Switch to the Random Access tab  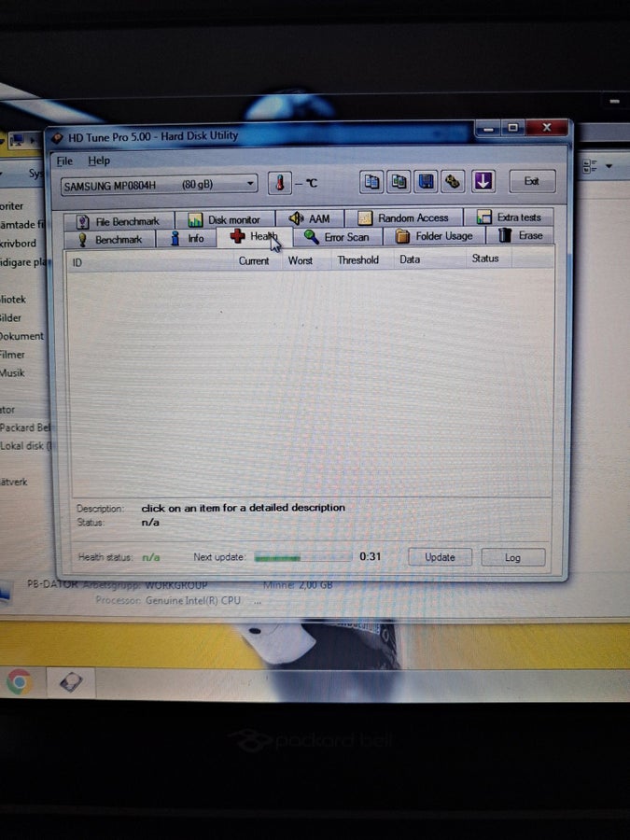[x=404, y=217]
